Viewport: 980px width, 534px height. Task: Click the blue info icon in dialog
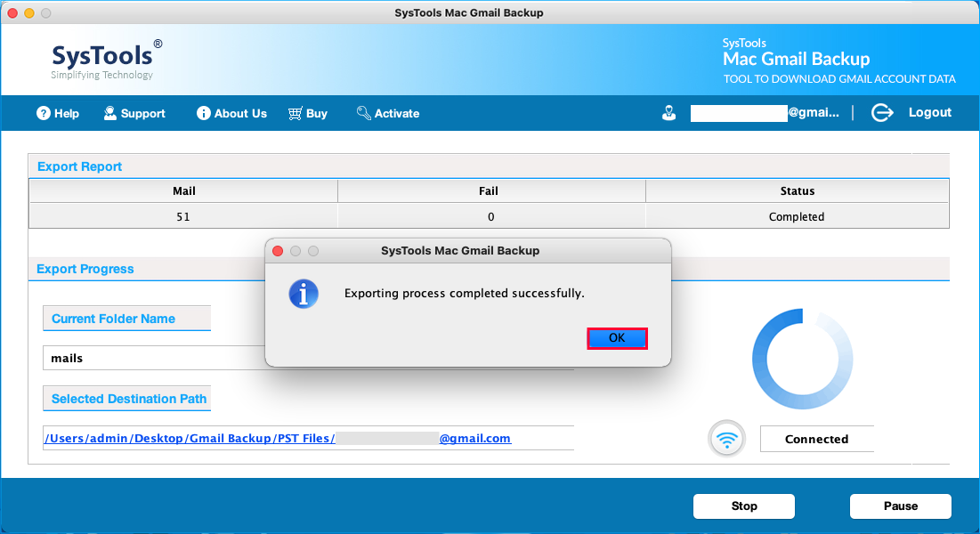point(304,294)
